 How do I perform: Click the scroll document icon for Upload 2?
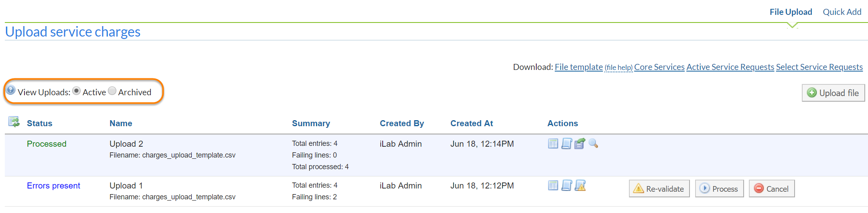pyautogui.click(x=566, y=143)
